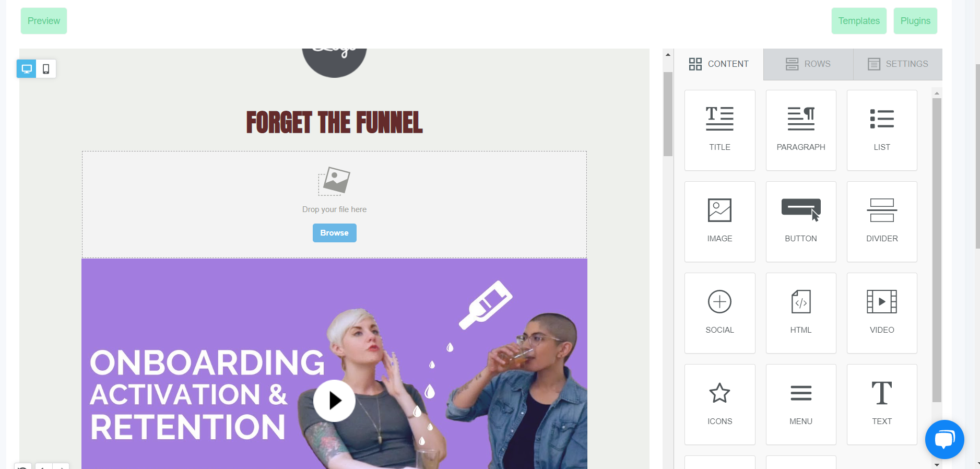The height and width of the screenshot is (469, 980).
Task: Pick the List content block
Action: point(882,130)
